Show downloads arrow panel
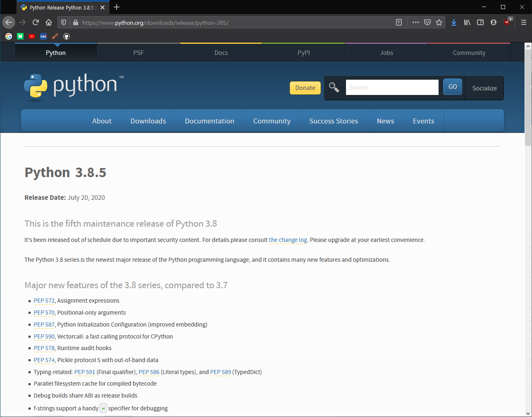Screen dimensions: 532x417 (454, 22)
